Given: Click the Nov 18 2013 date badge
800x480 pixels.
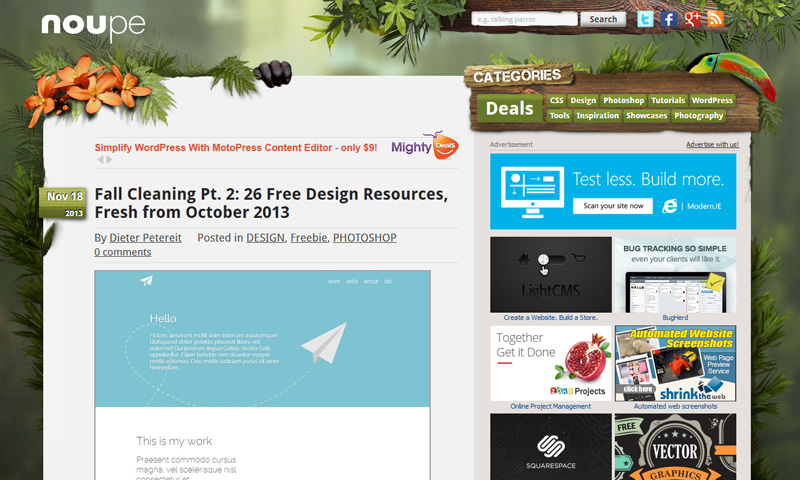Looking at the screenshot, I should pos(63,203).
